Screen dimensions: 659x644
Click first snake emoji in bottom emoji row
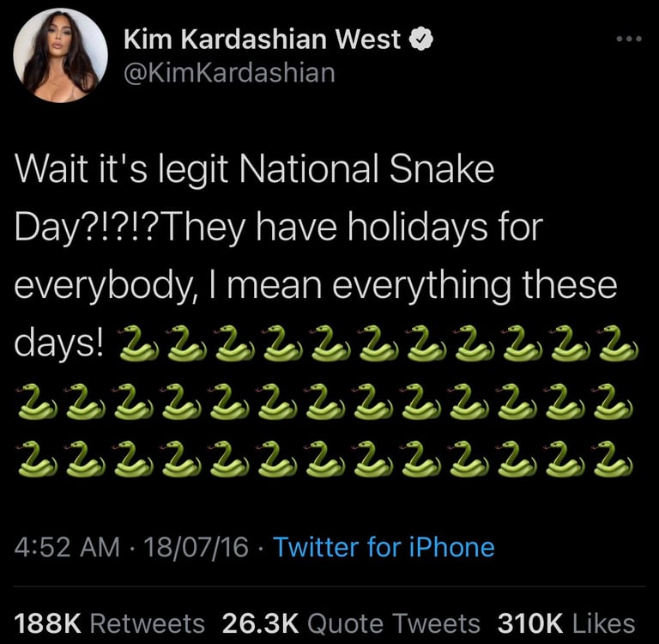coord(36,459)
